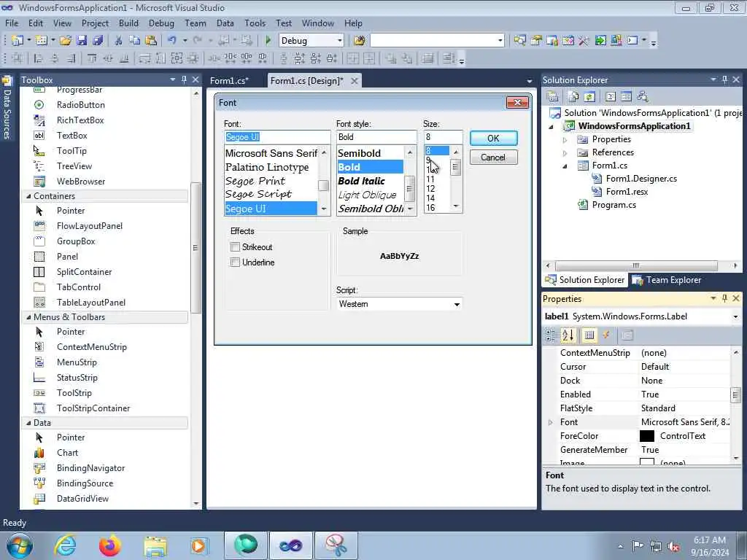The image size is (747, 560).
Task: Click the Undo arrow icon
Action: [x=172, y=41]
